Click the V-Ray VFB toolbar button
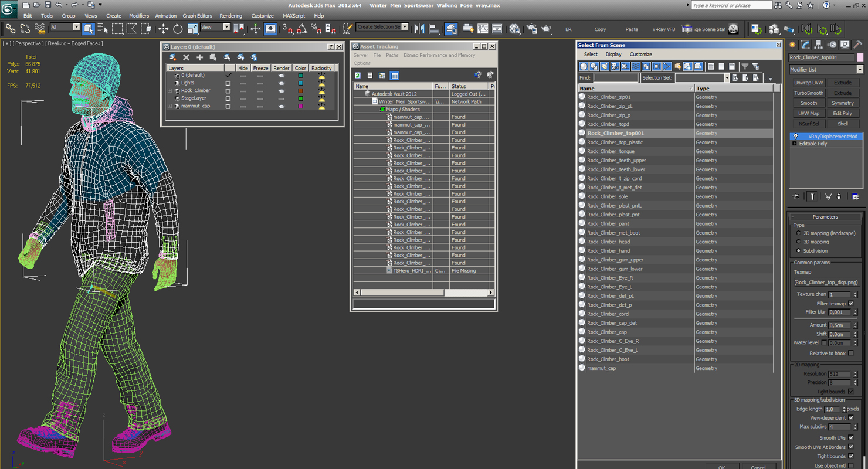The width and height of the screenshot is (868, 469). [x=663, y=29]
